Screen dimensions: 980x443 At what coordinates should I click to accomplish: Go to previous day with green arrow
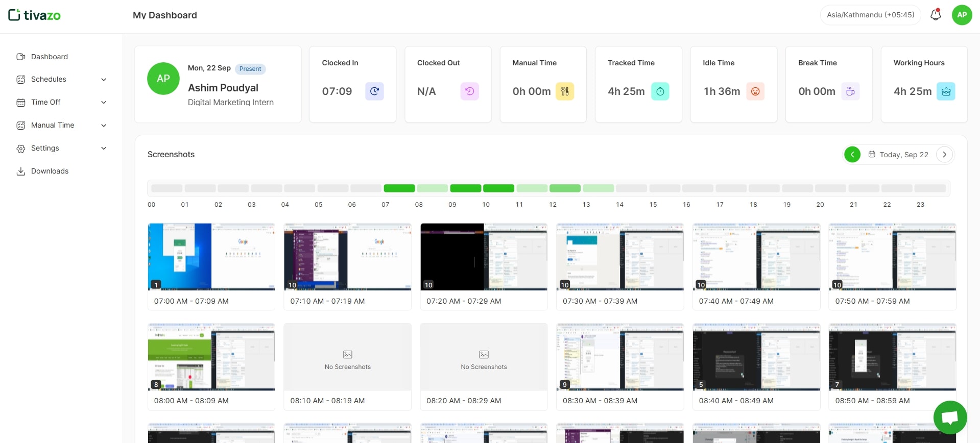click(852, 155)
